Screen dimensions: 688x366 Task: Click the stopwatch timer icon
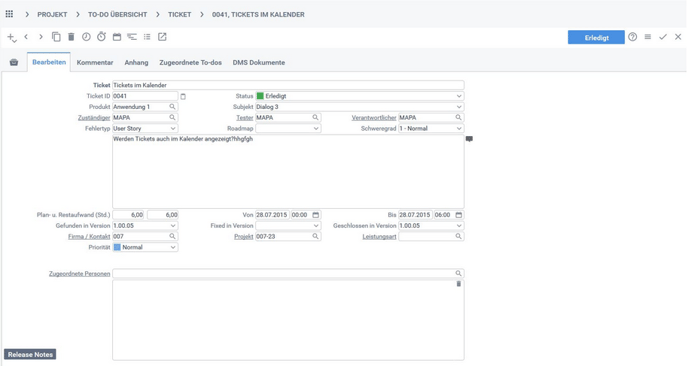tap(101, 36)
